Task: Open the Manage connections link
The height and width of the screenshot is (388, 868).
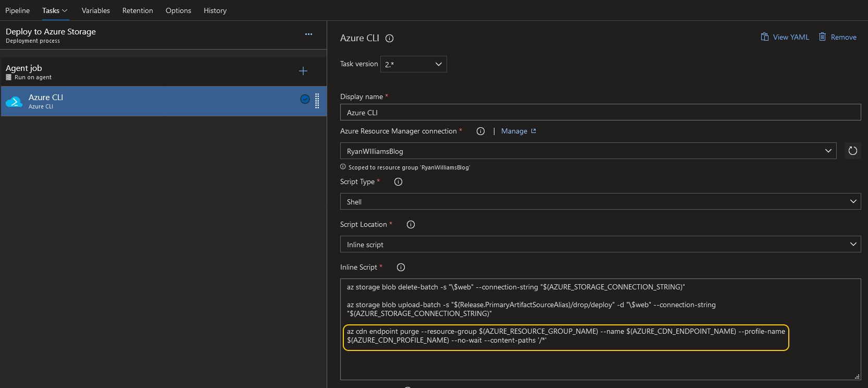Action: [514, 131]
